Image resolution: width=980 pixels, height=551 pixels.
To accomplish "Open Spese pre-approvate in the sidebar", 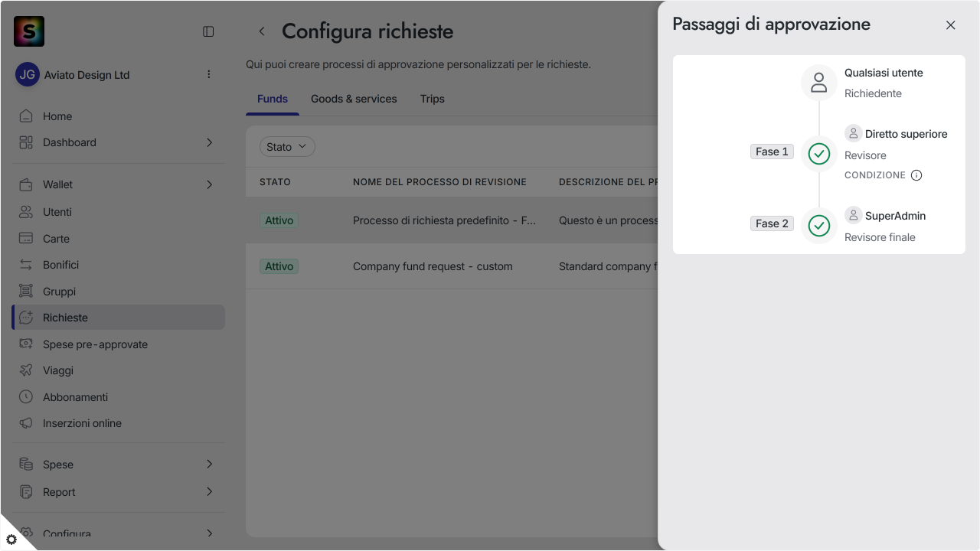I will click(x=118, y=344).
